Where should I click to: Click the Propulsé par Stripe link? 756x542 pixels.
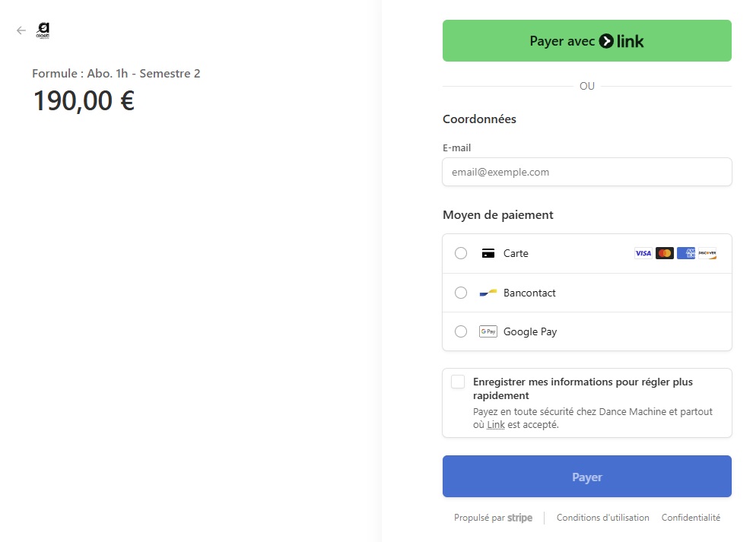point(493,518)
